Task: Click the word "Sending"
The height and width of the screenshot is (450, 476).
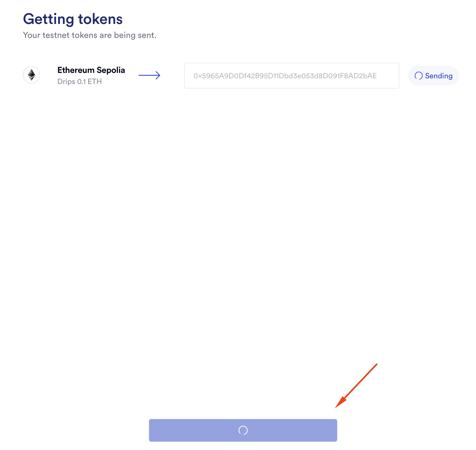Action: [439, 76]
